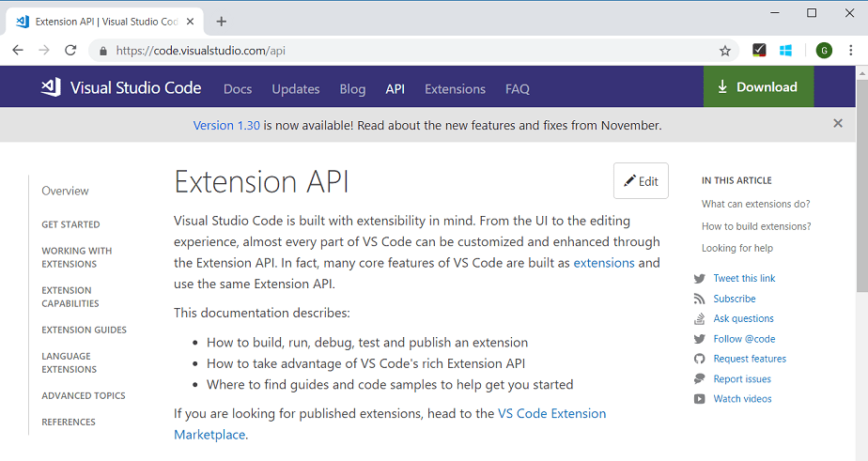Image resolution: width=868 pixels, height=461 pixels.
Task: Click the video icon beside Watch videos
Action: click(x=699, y=399)
